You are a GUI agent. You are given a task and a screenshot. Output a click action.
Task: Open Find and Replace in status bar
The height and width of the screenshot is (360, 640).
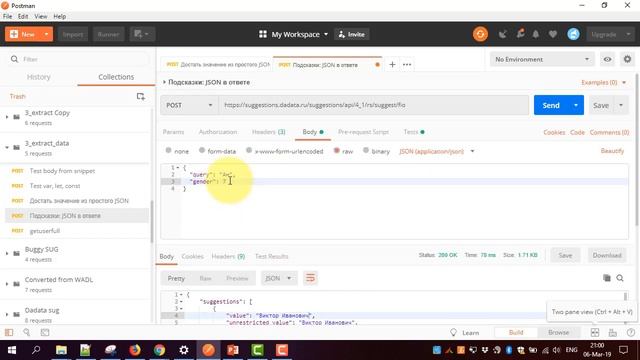(27, 333)
